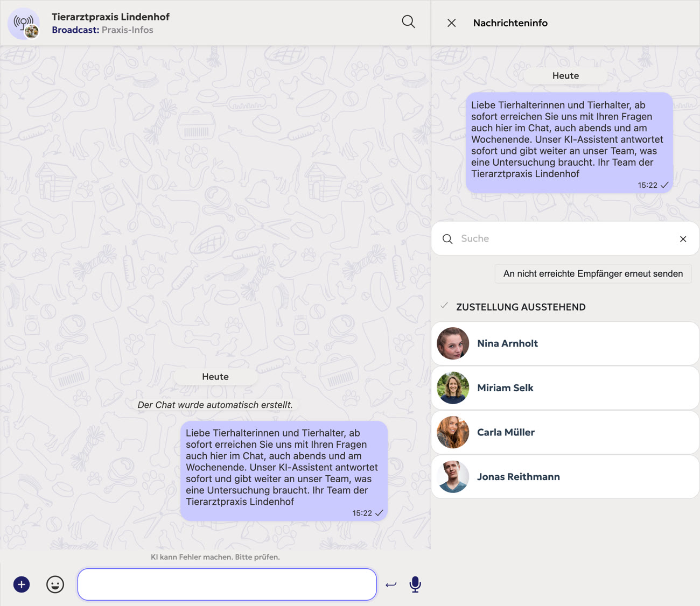
Task: Click the magnifier icon in the Suche field
Action: tap(447, 238)
